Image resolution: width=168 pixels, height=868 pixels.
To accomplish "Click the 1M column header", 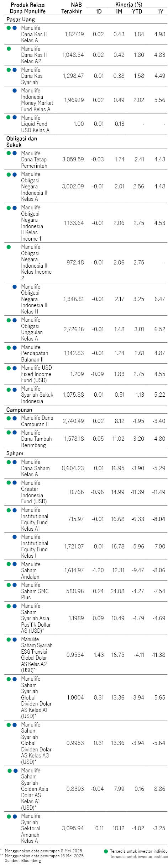I will click(119, 12).
